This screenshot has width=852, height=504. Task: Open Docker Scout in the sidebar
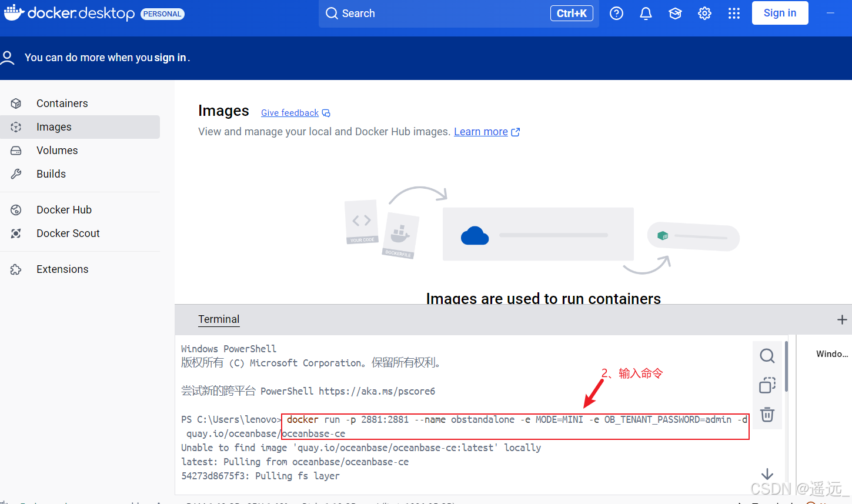[80, 233]
